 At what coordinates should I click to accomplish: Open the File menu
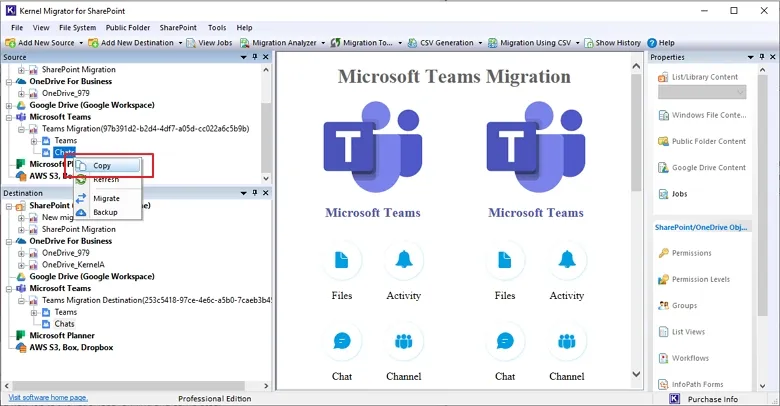(x=17, y=27)
